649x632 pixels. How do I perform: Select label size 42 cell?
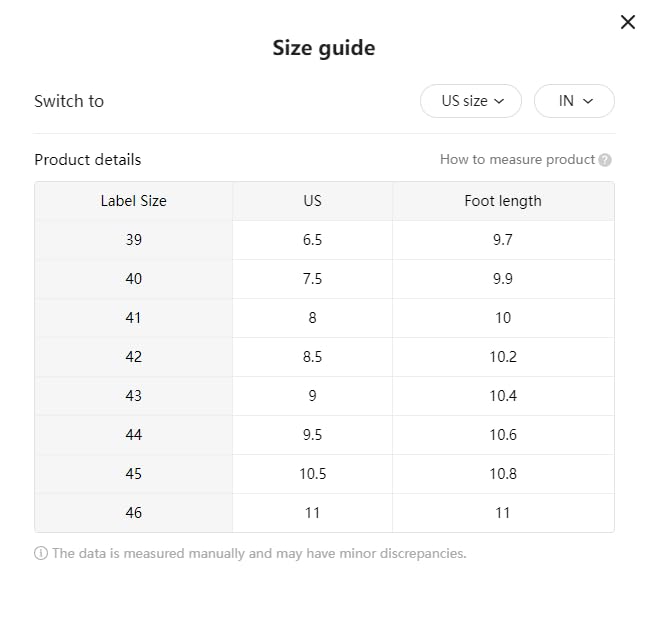[134, 357]
